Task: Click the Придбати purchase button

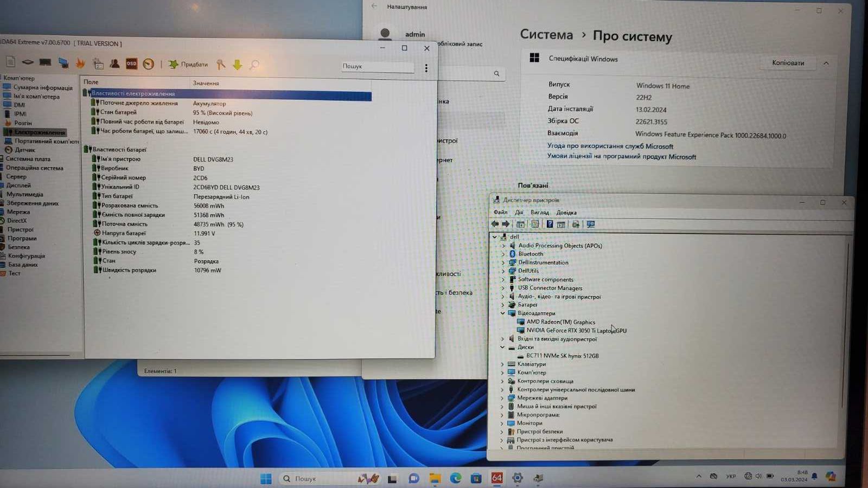Action: [x=188, y=64]
